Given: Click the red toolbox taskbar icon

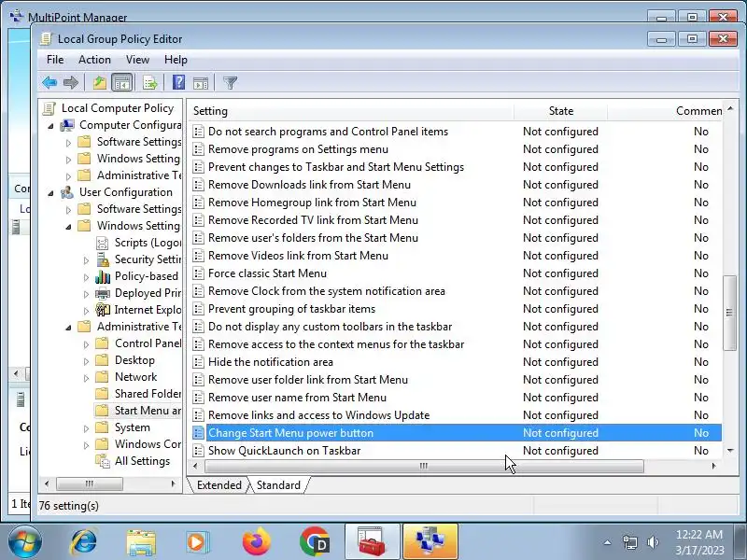Looking at the screenshot, I should [x=372, y=542].
